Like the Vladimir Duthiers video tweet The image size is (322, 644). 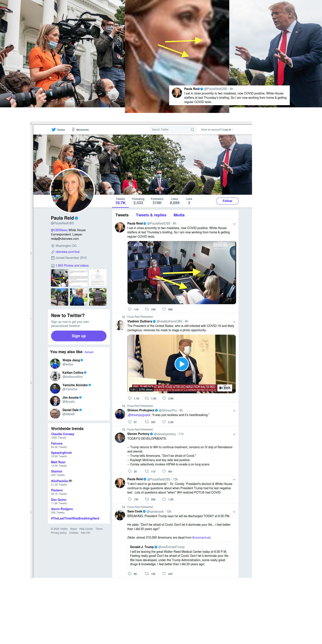pyautogui.click(x=164, y=398)
